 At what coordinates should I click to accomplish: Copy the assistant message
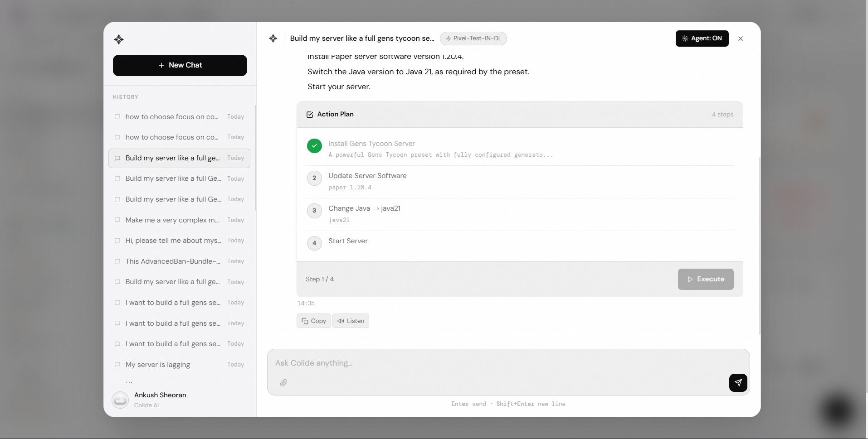314,321
